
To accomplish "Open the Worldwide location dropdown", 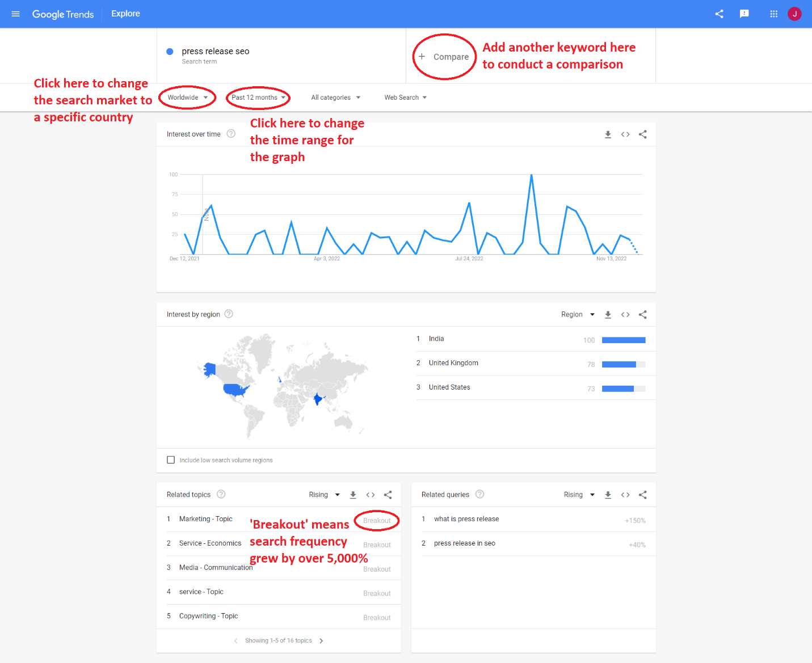I will click(188, 98).
